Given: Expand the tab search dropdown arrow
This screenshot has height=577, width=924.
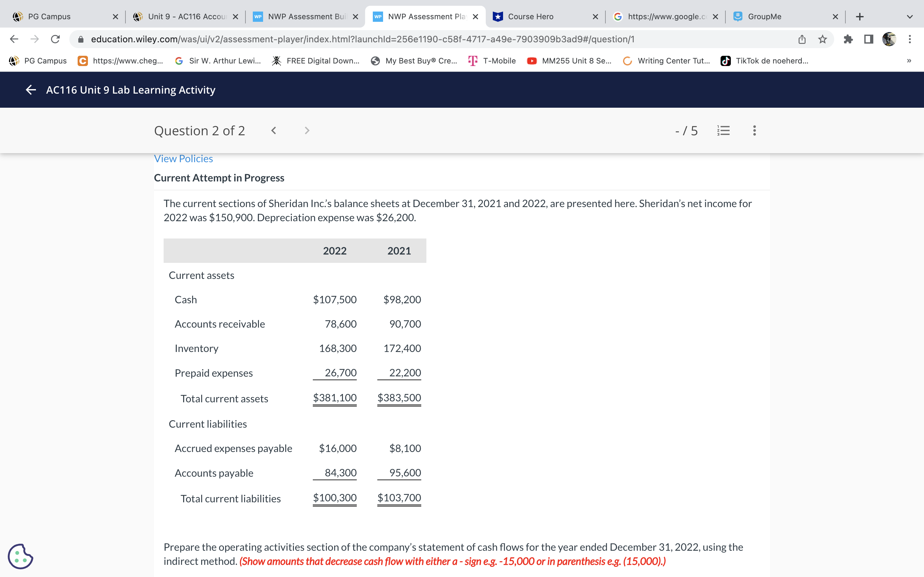Looking at the screenshot, I should pos(910,17).
